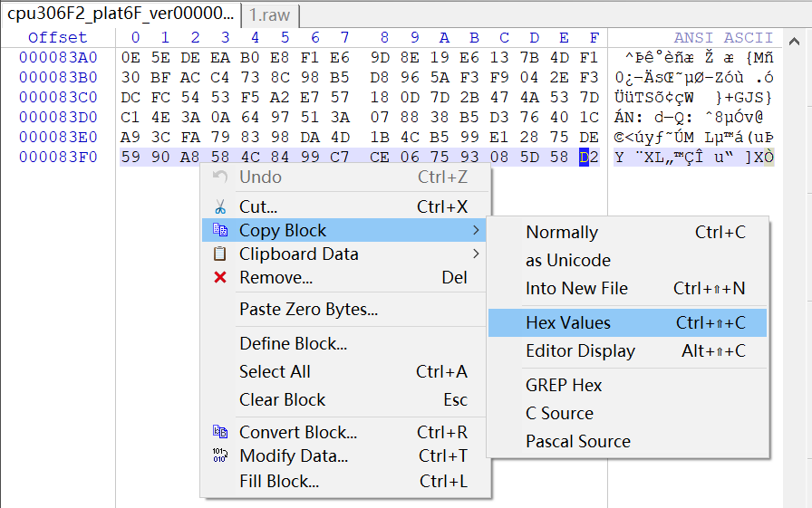The image size is (812, 508).
Task: Click column header 8
Action: 384,38
